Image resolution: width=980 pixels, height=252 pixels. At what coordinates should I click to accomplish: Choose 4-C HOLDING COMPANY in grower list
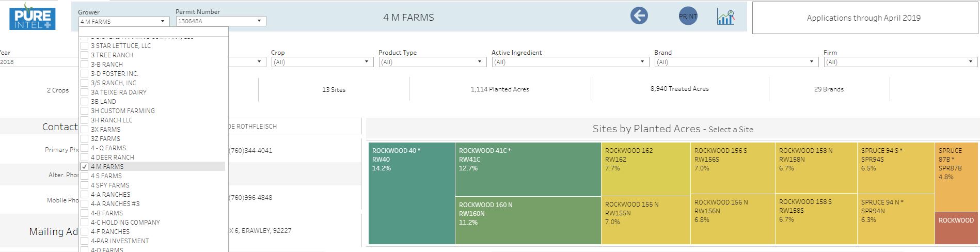pos(125,223)
